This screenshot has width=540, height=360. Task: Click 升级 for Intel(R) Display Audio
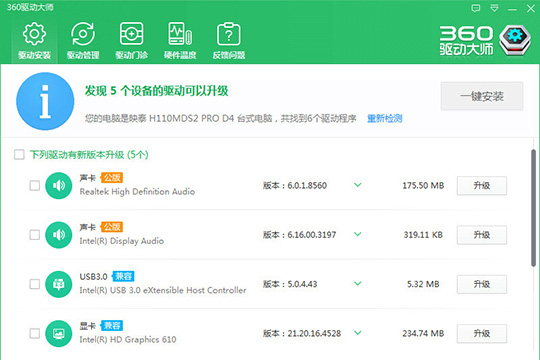pyautogui.click(x=481, y=235)
